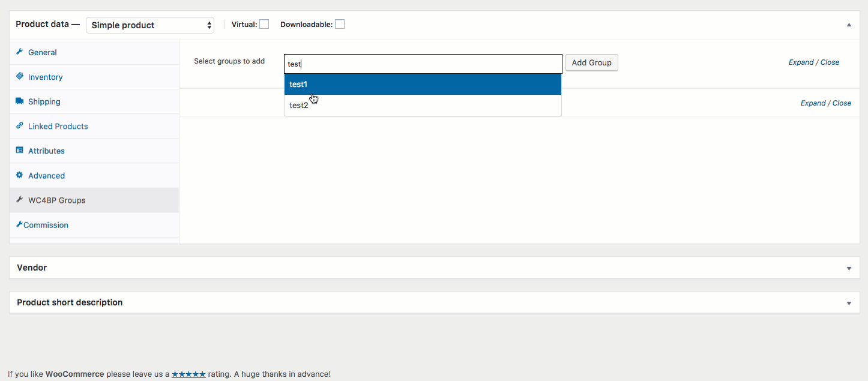Click the top Expand link

801,62
